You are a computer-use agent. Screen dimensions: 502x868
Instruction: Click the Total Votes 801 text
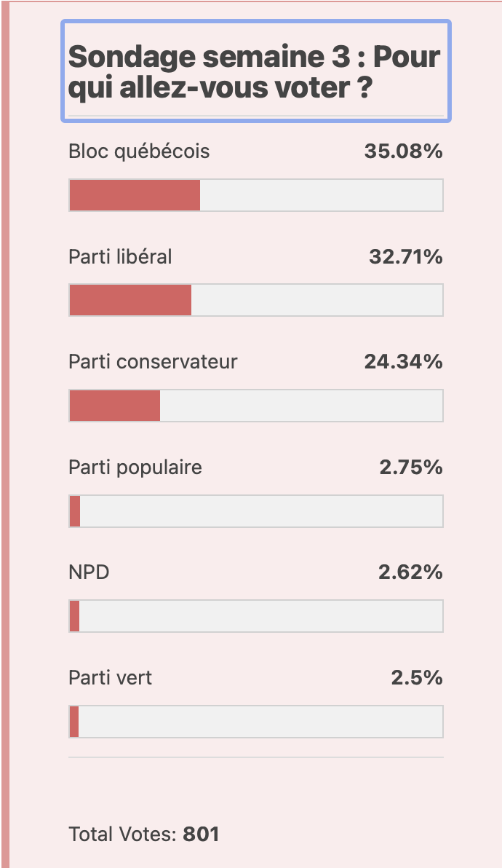[x=144, y=834]
